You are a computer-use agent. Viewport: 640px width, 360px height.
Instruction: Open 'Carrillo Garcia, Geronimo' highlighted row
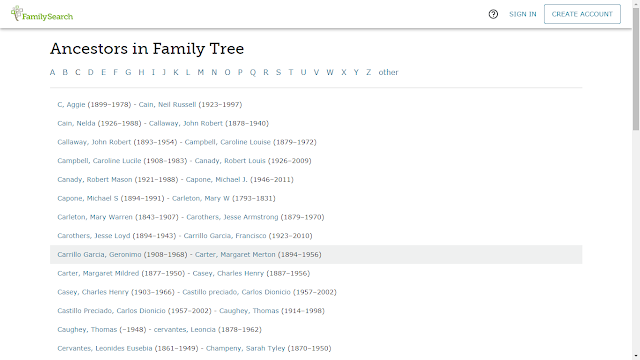click(316, 255)
